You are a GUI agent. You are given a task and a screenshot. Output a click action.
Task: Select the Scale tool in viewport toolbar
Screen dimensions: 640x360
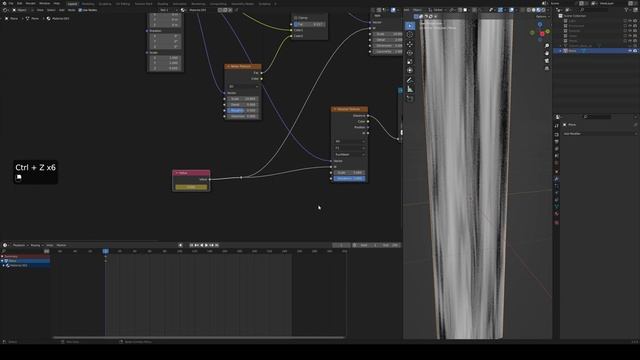[410, 62]
